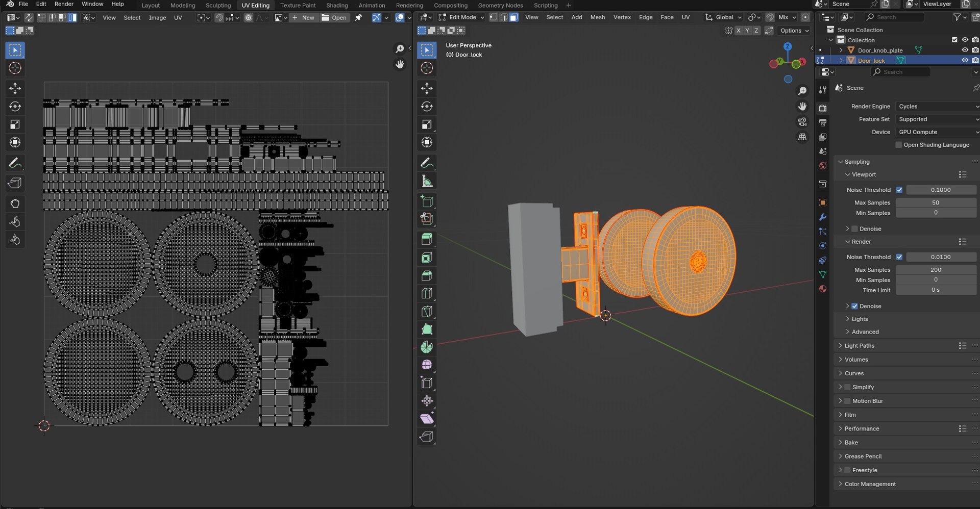Select the Rip Region tool in UV editor

(x=15, y=183)
